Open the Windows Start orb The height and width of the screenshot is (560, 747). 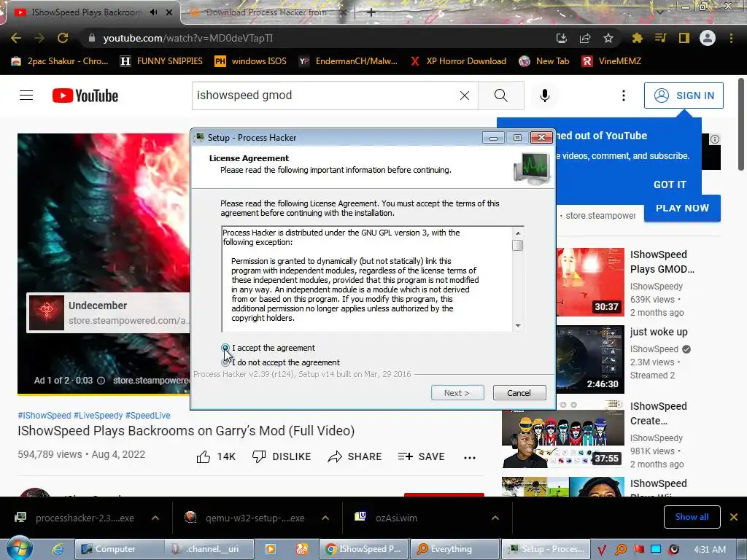(x=19, y=548)
